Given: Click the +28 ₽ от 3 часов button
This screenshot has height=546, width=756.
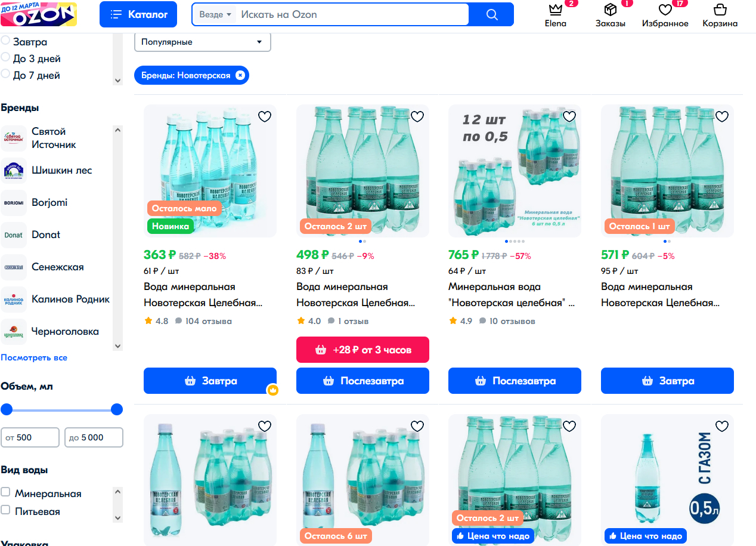Looking at the screenshot, I should [x=362, y=350].
